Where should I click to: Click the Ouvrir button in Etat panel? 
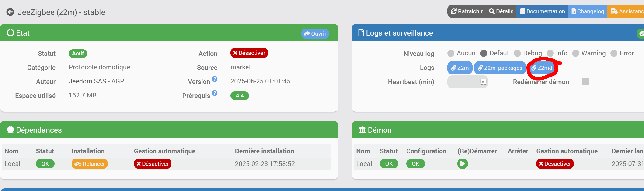tap(315, 34)
